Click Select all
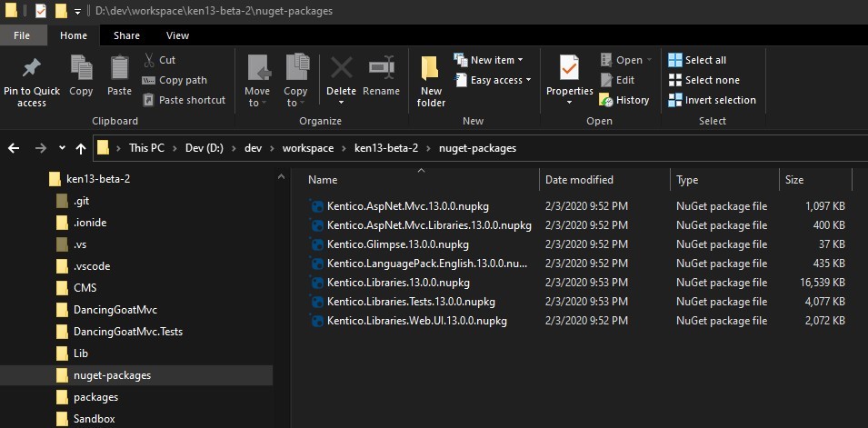 coord(697,60)
